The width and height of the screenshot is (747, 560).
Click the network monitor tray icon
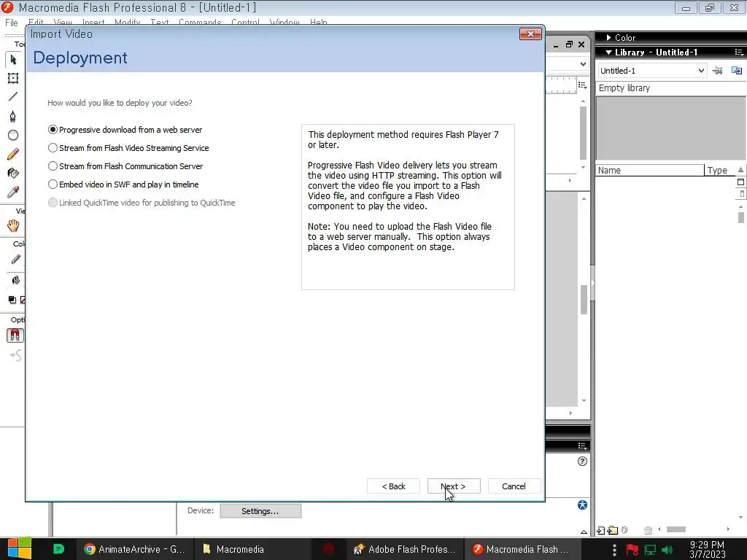(650, 550)
